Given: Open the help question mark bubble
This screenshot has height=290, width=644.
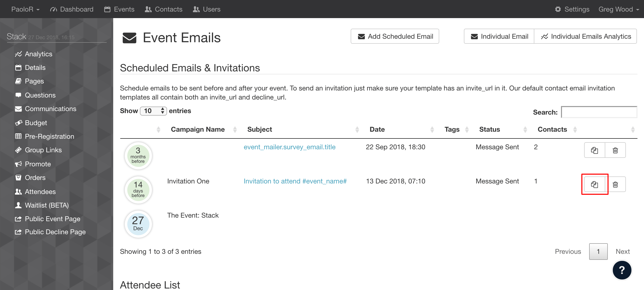Looking at the screenshot, I should [x=622, y=270].
